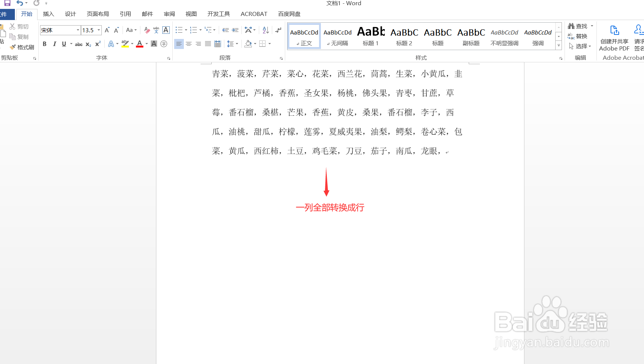The image size is (644, 364).
Task: Open the Phonetic Guide 拼音 icon
Action: 156,30
